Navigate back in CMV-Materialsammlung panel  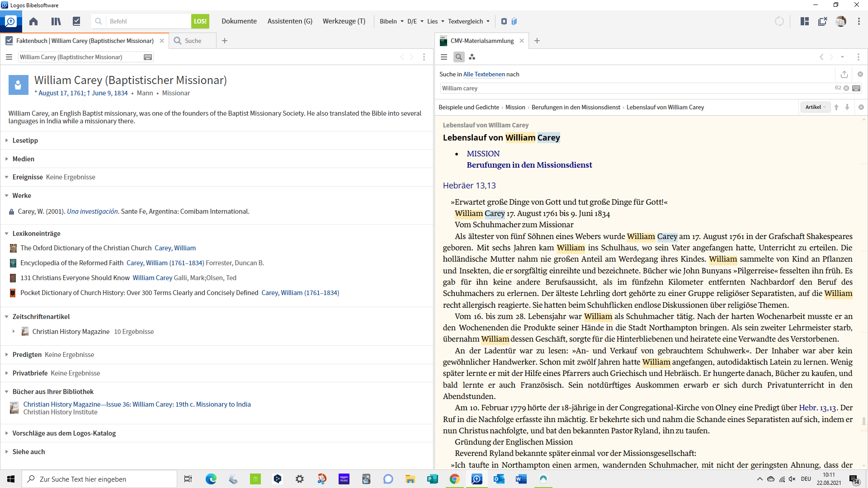pyautogui.click(x=821, y=57)
